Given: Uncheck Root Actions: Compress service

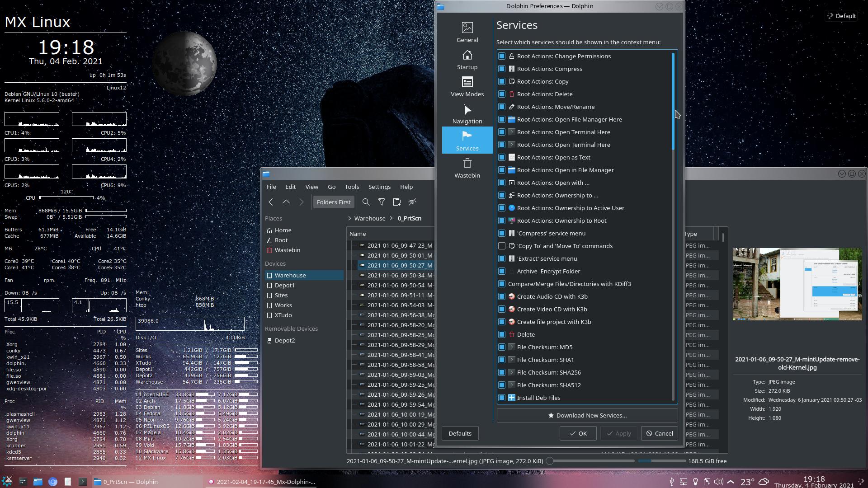Looking at the screenshot, I should [502, 69].
